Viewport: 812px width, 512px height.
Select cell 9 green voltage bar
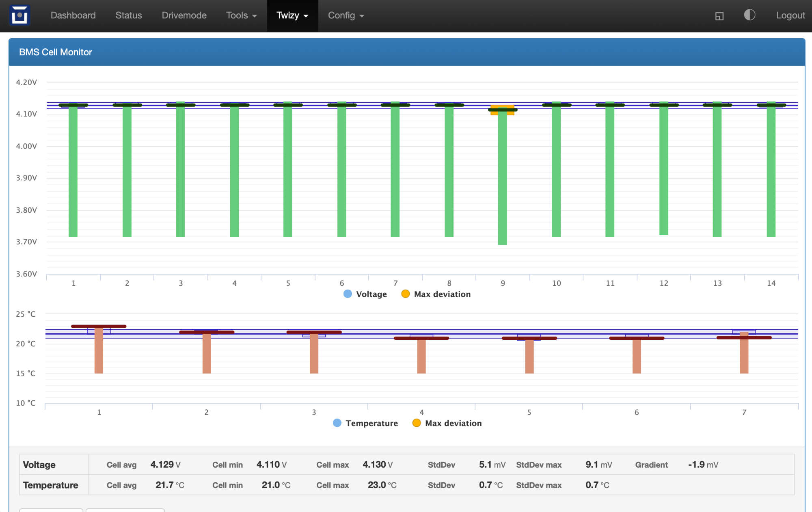pos(502,179)
